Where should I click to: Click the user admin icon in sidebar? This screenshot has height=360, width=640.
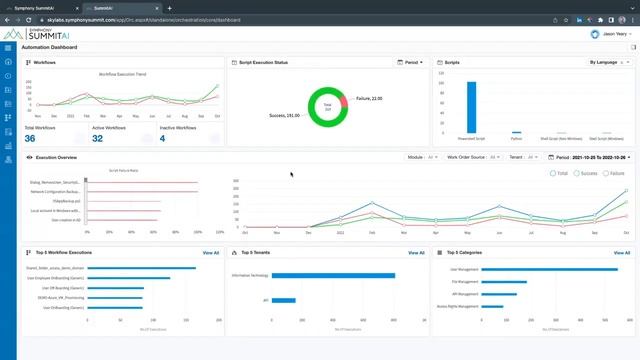[8, 160]
